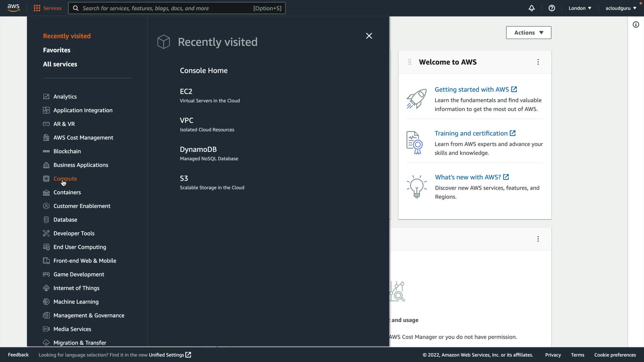This screenshot has height=362, width=644.
Task: Click the Database category icon
Action: coord(46,220)
